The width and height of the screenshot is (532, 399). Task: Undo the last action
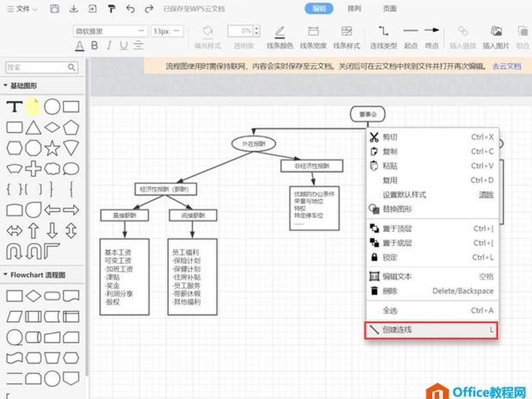pyautogui.click(x=130, y=9)
